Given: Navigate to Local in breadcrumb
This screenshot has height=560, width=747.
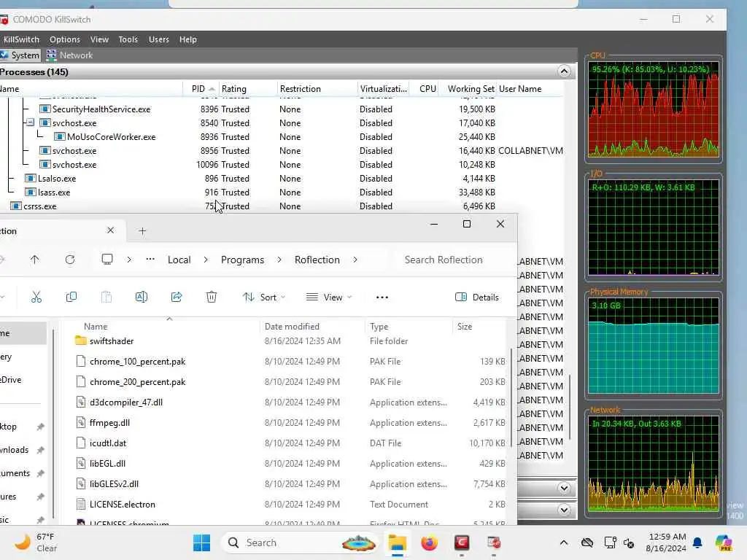Looking at the screenshot, I should (179, 260).
